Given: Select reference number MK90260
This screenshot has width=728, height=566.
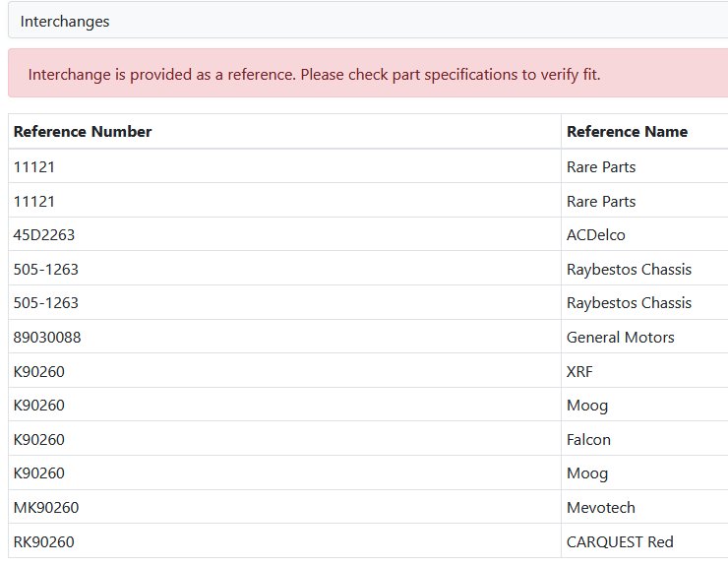Looking at the screenshot, I should [46, 507].
